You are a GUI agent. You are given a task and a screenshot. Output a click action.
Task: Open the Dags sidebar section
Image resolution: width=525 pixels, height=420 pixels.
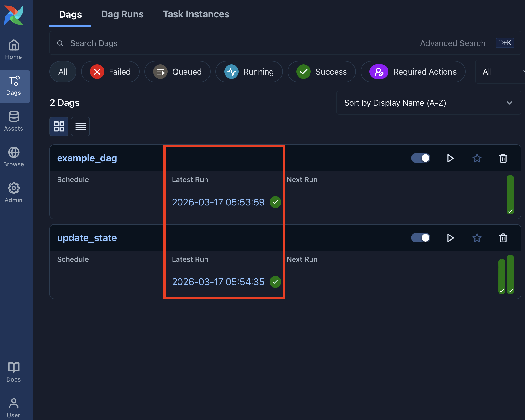click(x=14, y=86)
